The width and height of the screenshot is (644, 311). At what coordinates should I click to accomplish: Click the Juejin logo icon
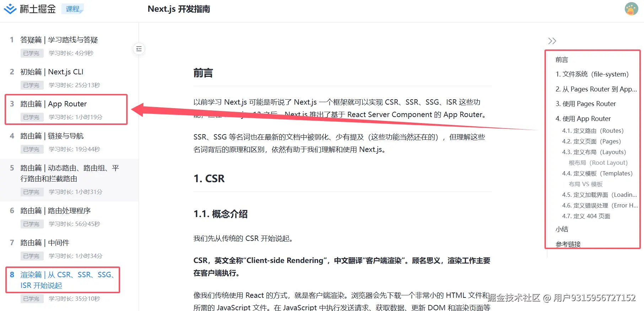click(x=10, y=9)
